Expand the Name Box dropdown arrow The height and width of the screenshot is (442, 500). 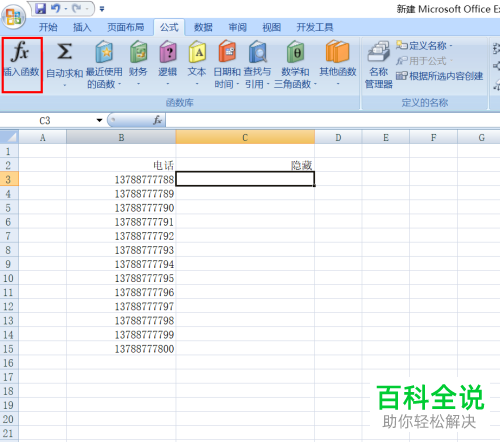99,120
